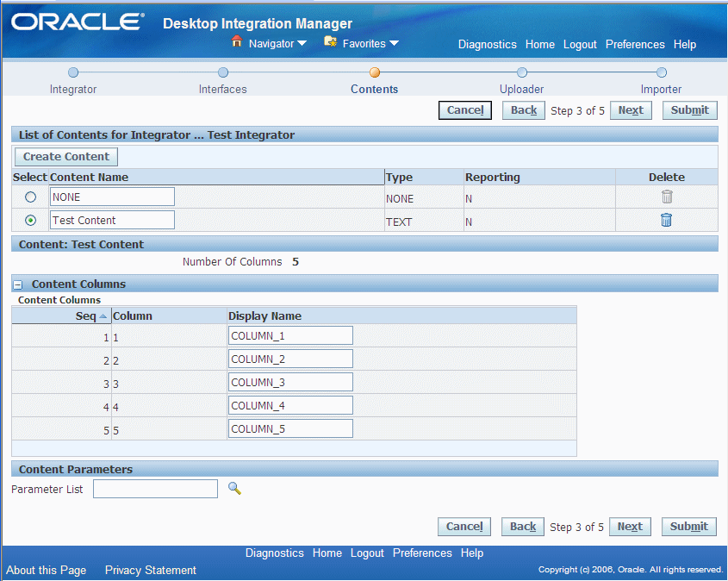
Task: Select the NONE content radio button
Action: 31,197
